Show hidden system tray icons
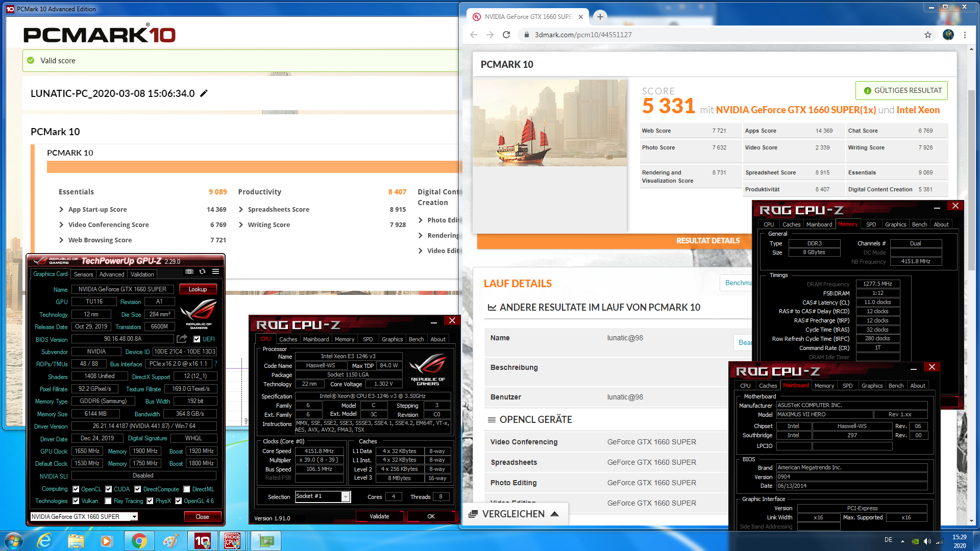The image size is (980, 551). pos(902,541)
